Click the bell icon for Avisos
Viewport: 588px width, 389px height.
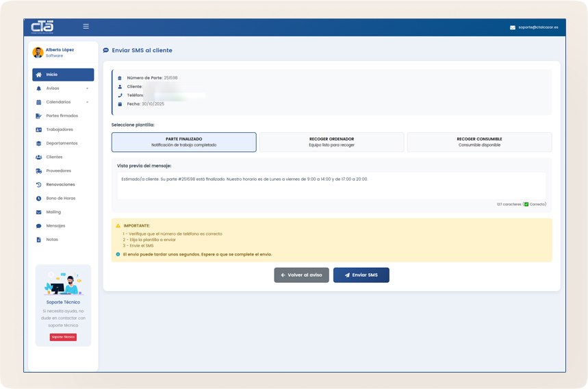38,88
